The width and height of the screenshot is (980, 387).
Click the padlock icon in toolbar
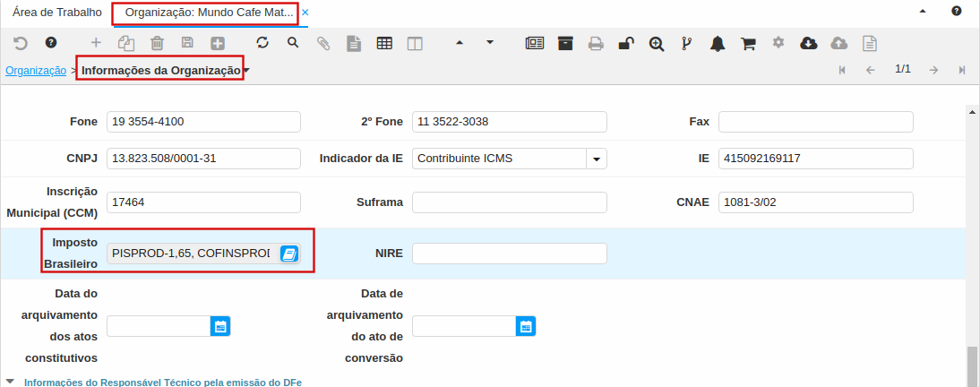tap(626, 42)
